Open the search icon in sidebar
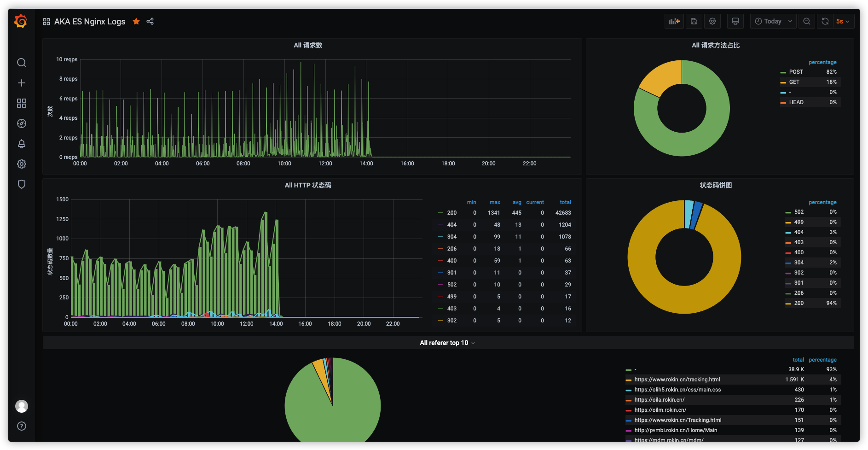This screenshot has width=868, height=450. pos(22,63)
